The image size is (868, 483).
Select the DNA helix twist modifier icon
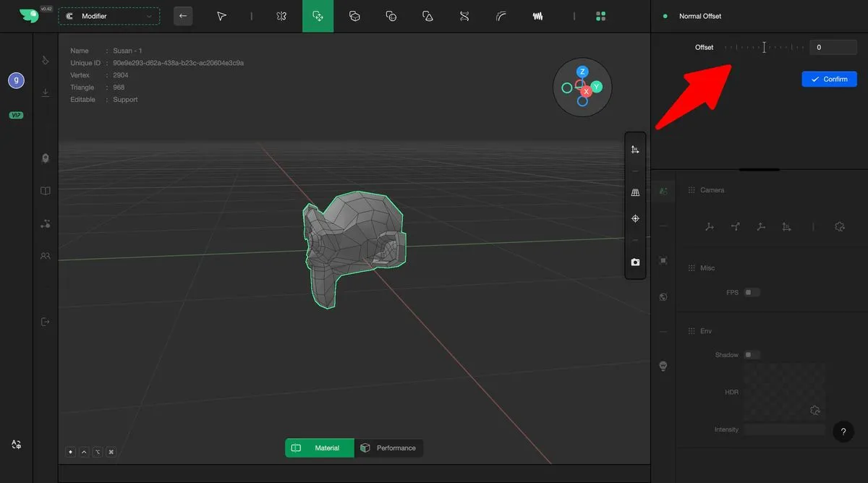click(464, 16)
